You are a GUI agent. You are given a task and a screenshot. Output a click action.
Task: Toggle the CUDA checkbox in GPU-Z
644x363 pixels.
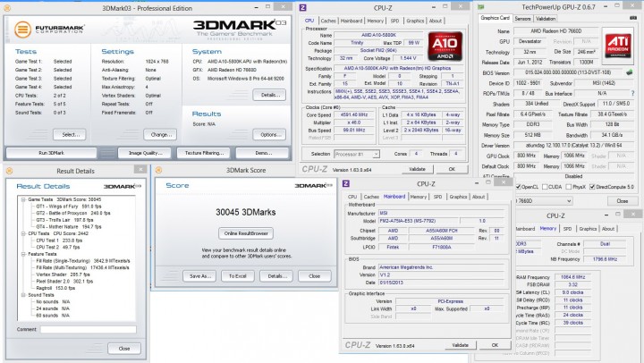pyautogui.click(x=545, y=187)
